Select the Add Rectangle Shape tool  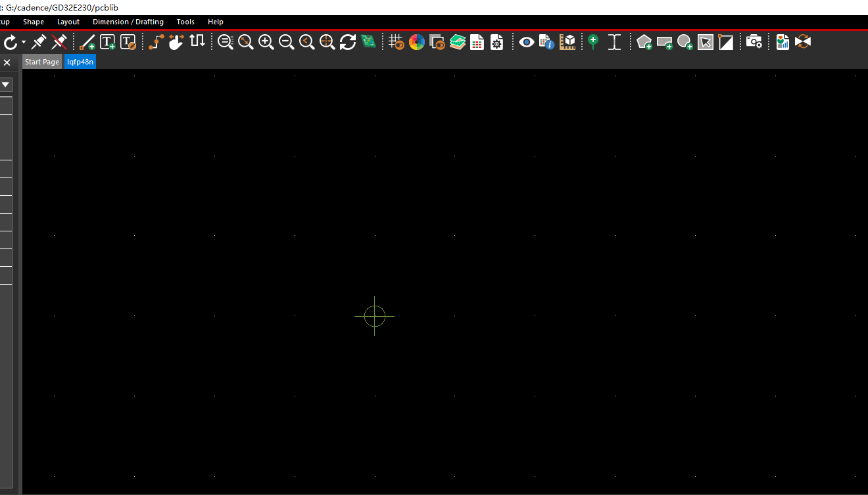coord(665,43)
